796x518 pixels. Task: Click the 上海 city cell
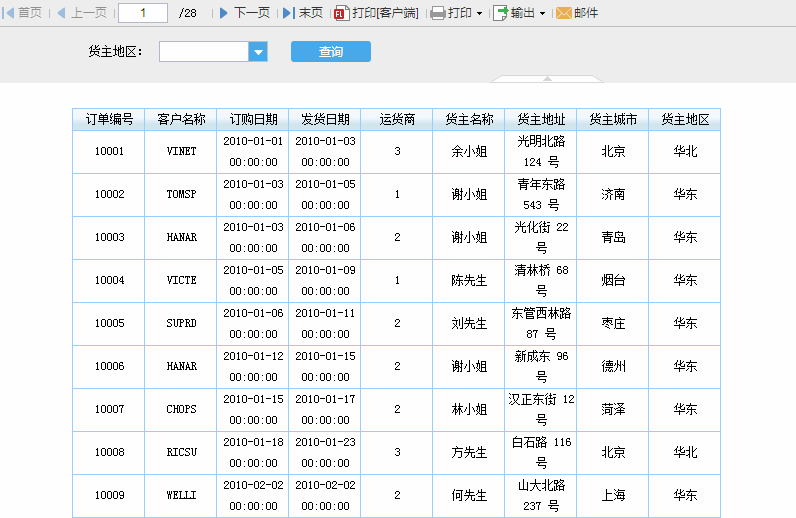coord(613,495)
